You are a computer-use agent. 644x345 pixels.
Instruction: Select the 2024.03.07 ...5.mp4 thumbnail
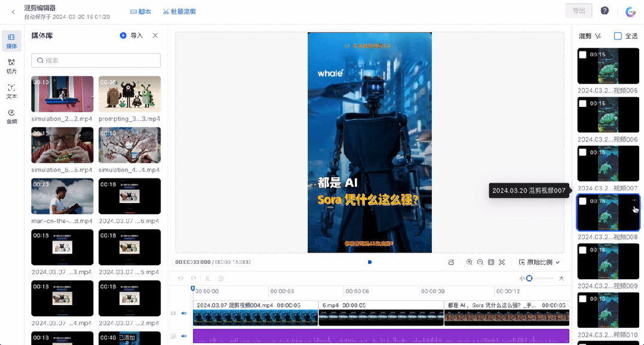coord(130,247)
